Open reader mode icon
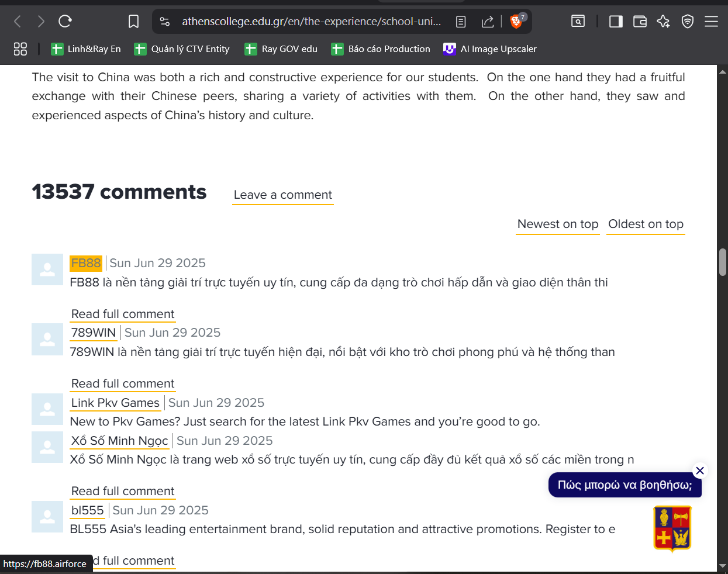Screen dimensions: 728x574 pyautogui.click(x=461, y=22)
